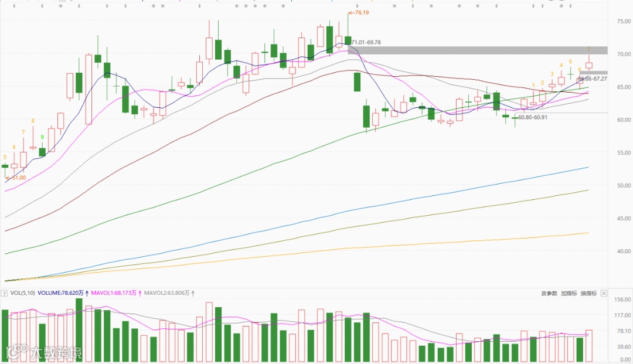Click the orange sequence number 4 marker
Screen dimensions: 633x364
tap(561, 65)
